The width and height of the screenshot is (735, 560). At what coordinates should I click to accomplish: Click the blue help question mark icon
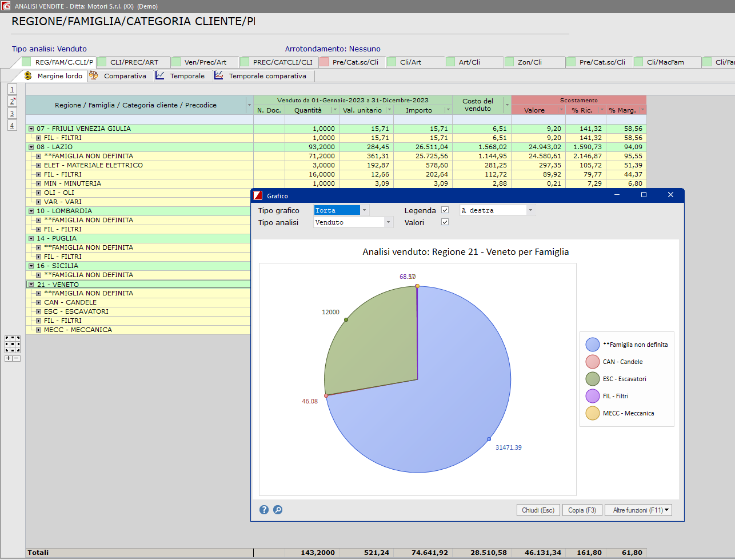click(x=263, y=510)
